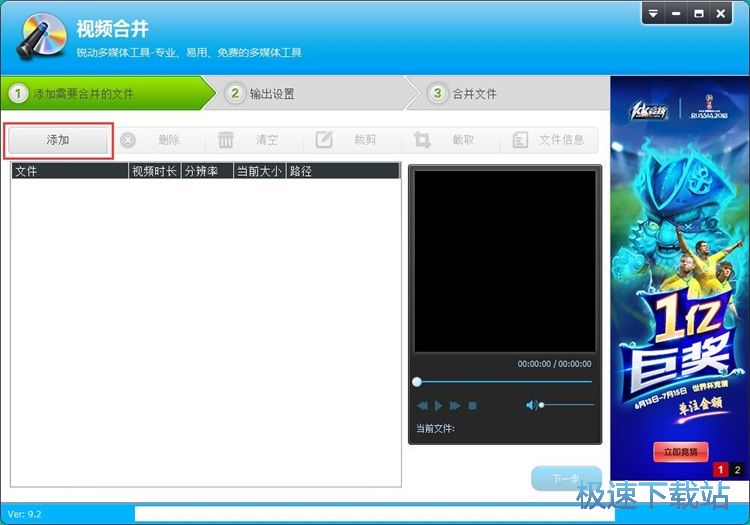750x525 pixels.
Task: Click the 当前文件 label
Action: [435, 428]
